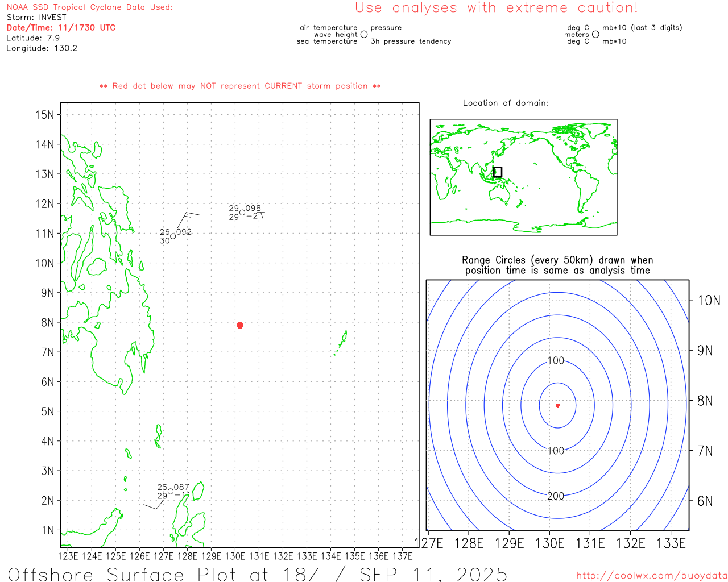Click 'Use analyses with extreme caution!' warning

pos(497,8)
